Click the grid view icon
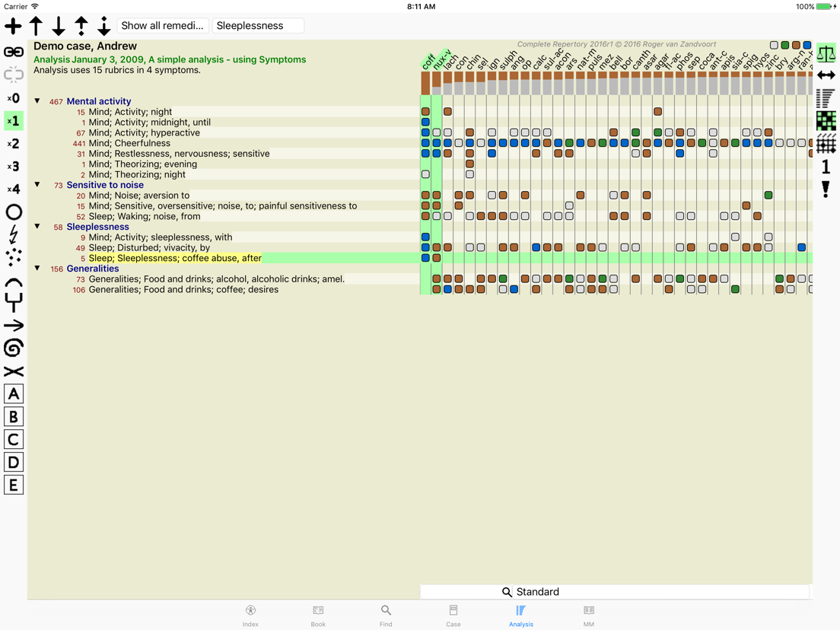The height and width of the screenshot is (630, 840). (x=826, y=144)
